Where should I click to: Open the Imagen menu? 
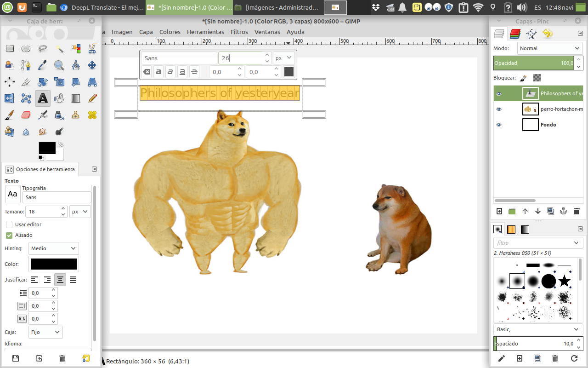[122, 32]
